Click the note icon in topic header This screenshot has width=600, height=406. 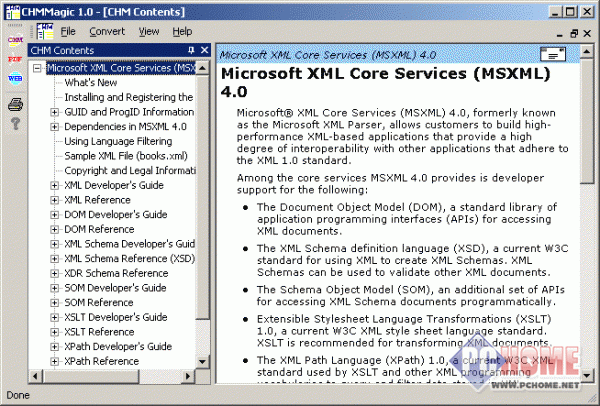pos(553,54)
